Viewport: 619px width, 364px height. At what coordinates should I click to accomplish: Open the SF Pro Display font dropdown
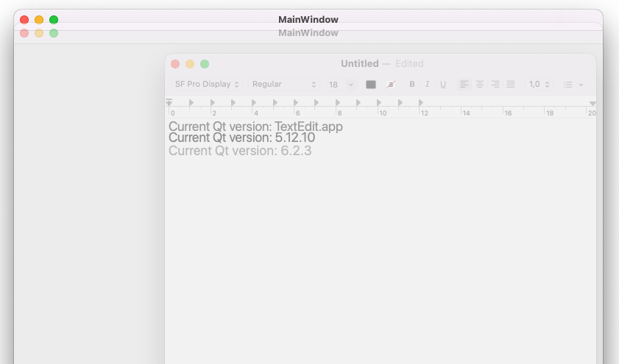pyautogui.click(x=207, y=85)
